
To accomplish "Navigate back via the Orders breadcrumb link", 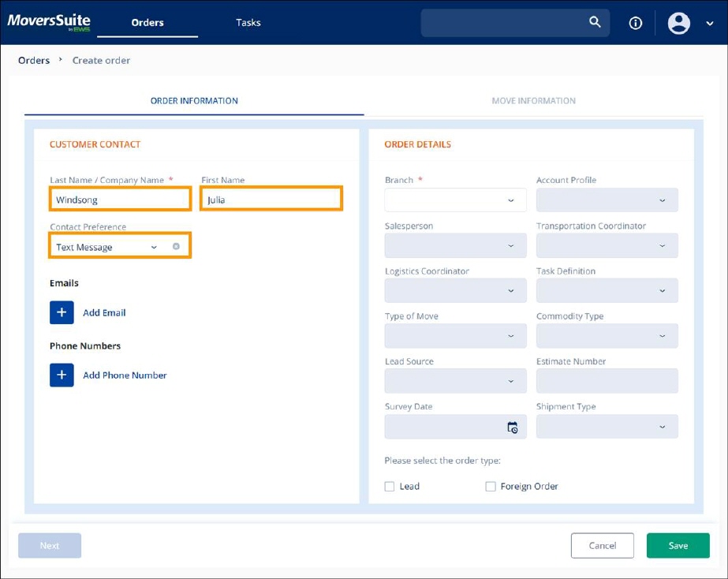I will [x=34, y=60].
